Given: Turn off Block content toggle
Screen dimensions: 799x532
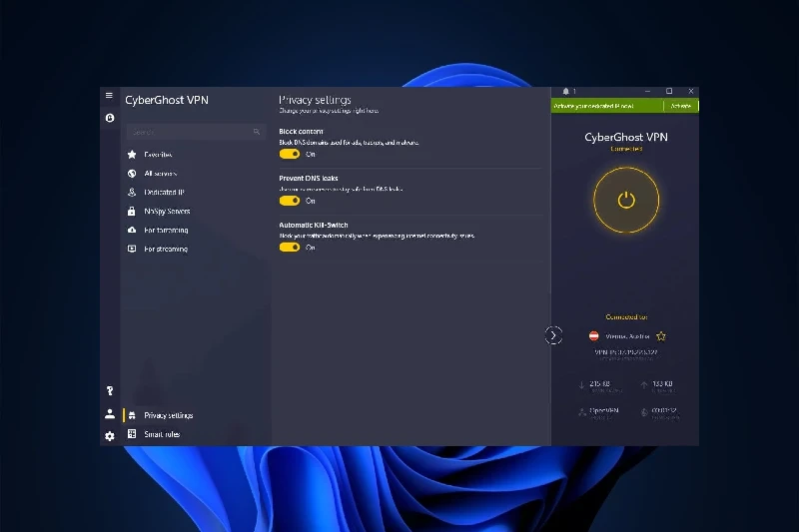Looking at the screenshot, I should (290, 154).
